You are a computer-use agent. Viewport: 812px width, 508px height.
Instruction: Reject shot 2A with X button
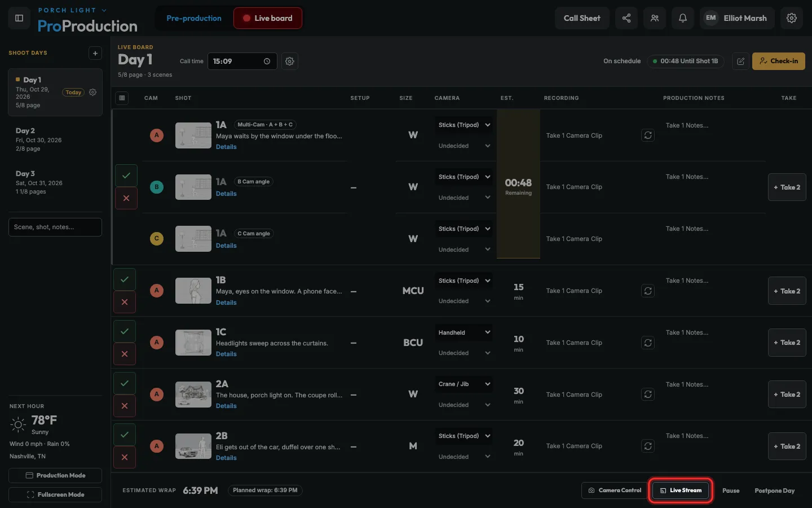125,406
